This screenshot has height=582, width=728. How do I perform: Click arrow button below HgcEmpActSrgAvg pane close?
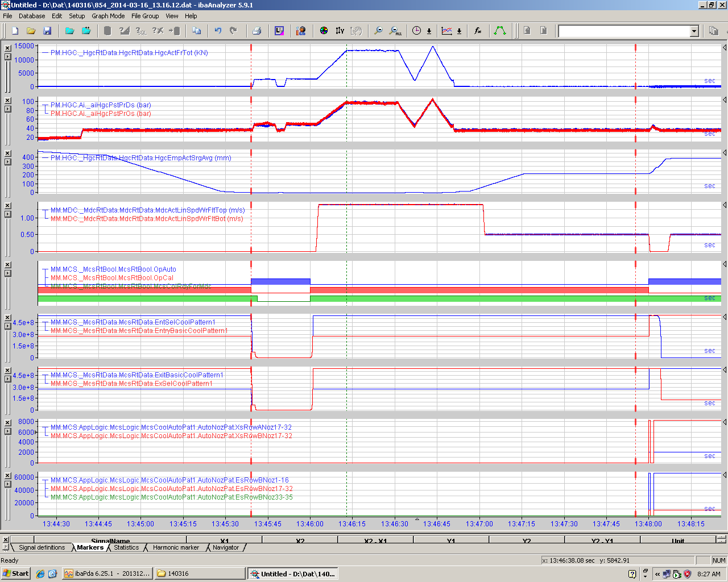7,162
